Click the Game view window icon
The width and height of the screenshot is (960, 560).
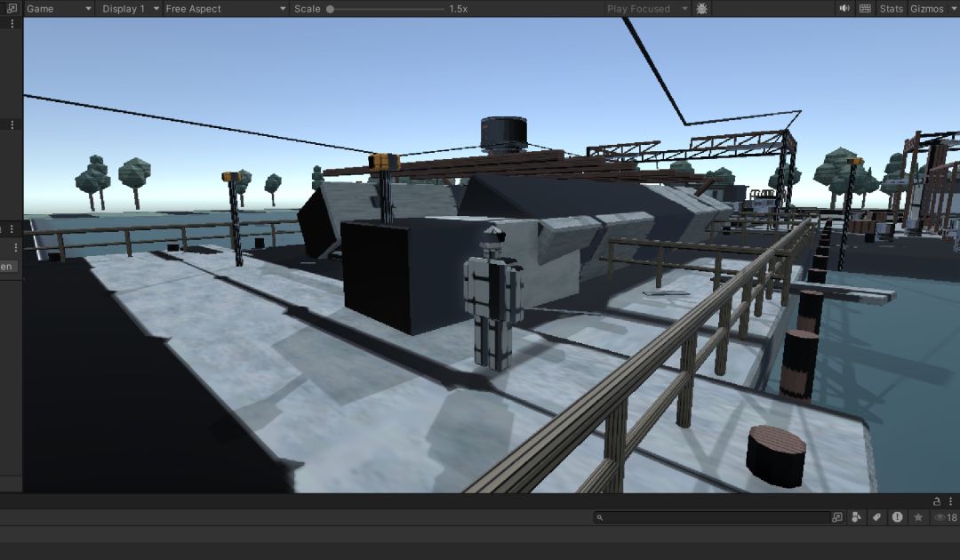(x=12, y=9)
